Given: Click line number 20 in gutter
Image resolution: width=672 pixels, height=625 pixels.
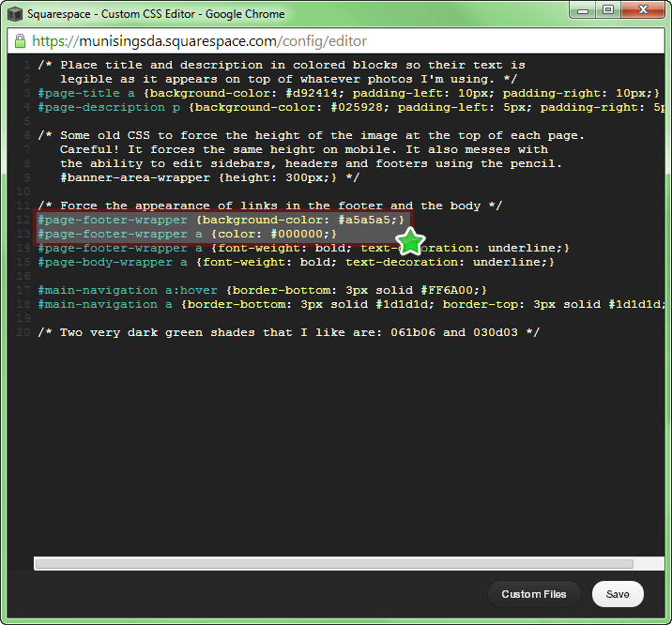Looking at the screenshot, I should (23, 332).
